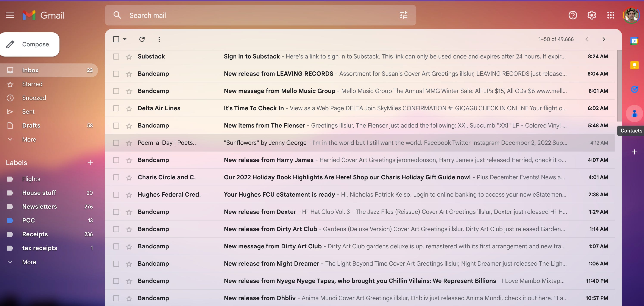The width and height of the screenshot is (644, 306).
Task: Click the search magnifier icon
Action: [117, 15]
